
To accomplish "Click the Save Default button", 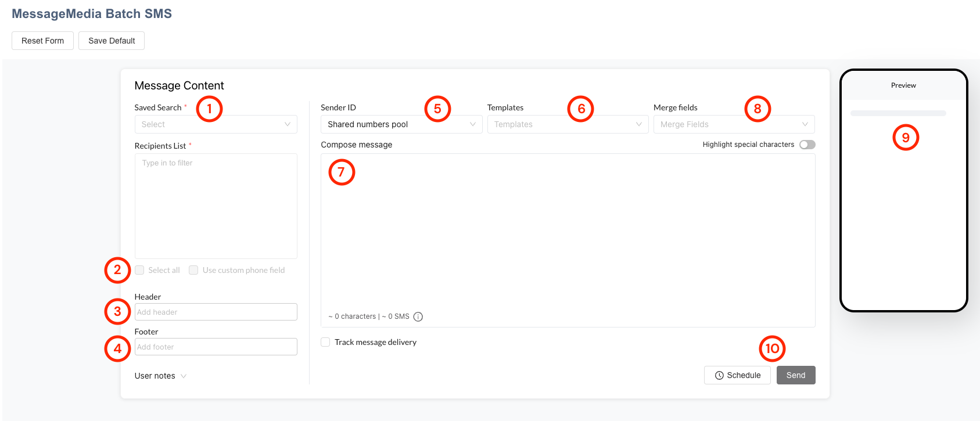I will (112, 41).
